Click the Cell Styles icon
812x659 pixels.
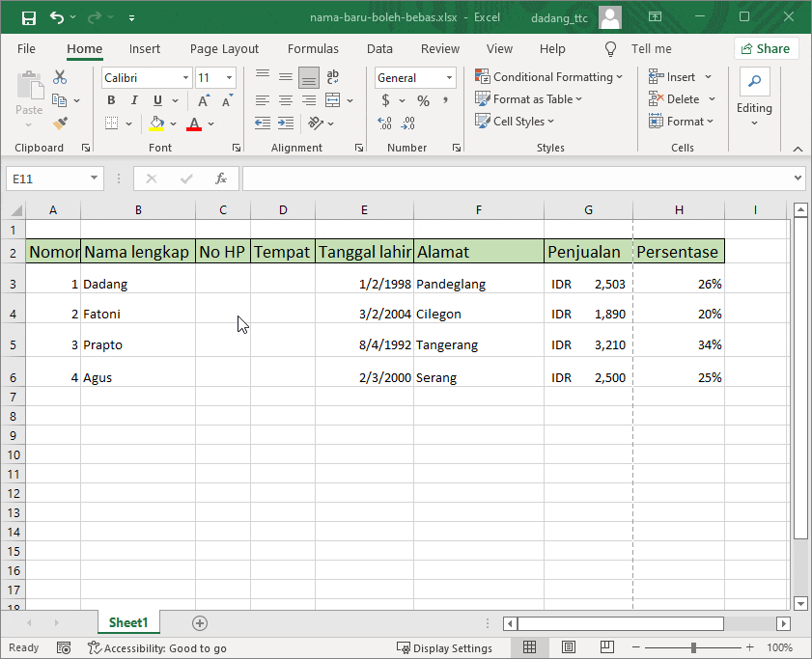513,121
